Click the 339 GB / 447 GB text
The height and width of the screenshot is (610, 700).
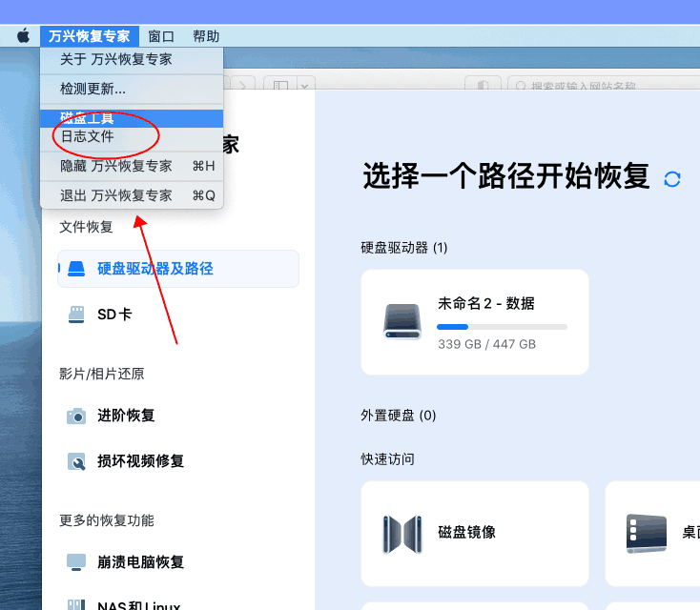[x=486, y=344]
